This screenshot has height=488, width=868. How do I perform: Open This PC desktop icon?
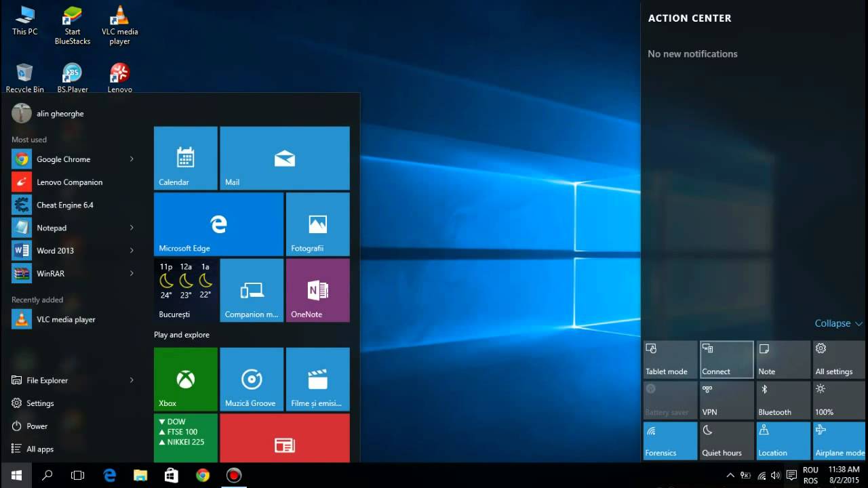(24, 20)
